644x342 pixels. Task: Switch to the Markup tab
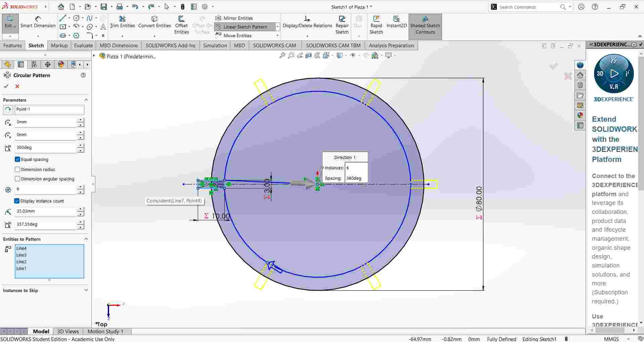[59, 46]
